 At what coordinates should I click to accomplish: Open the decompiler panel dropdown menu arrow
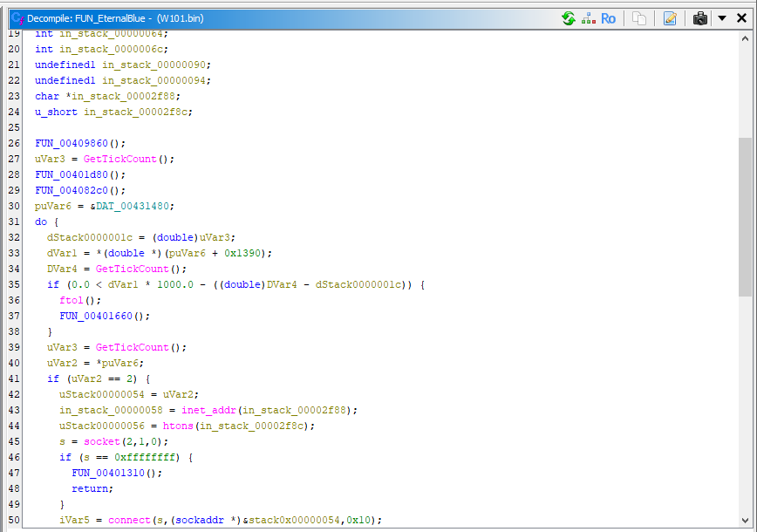click(722, 18)
